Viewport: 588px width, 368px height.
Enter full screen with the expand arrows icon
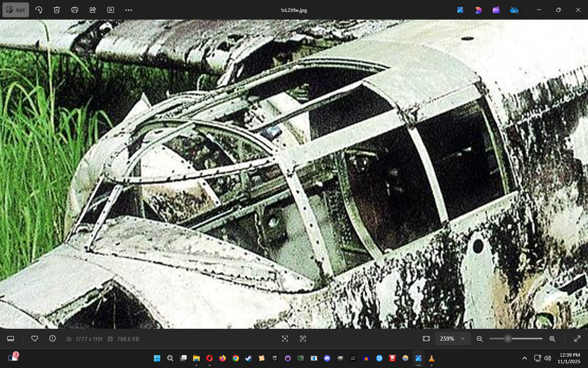(x=577, y=339)
